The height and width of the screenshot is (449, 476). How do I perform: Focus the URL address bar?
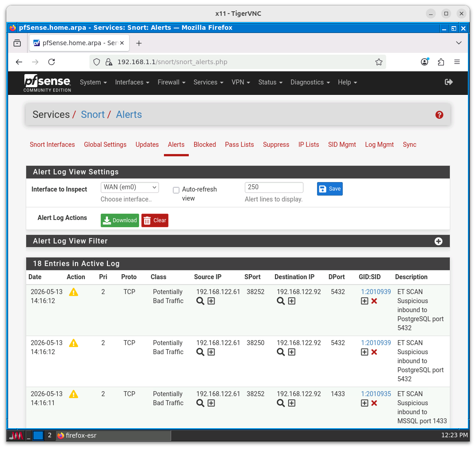[238, 62]
